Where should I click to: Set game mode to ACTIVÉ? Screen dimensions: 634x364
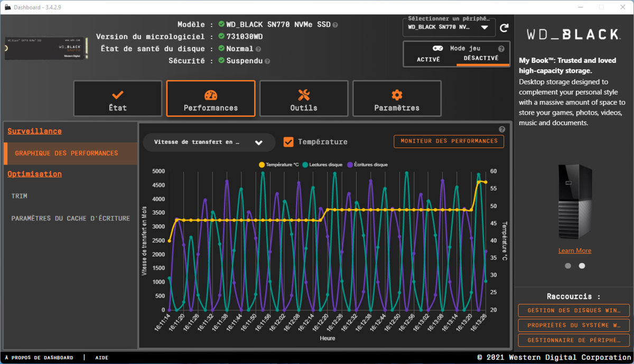tap(428, 59)
